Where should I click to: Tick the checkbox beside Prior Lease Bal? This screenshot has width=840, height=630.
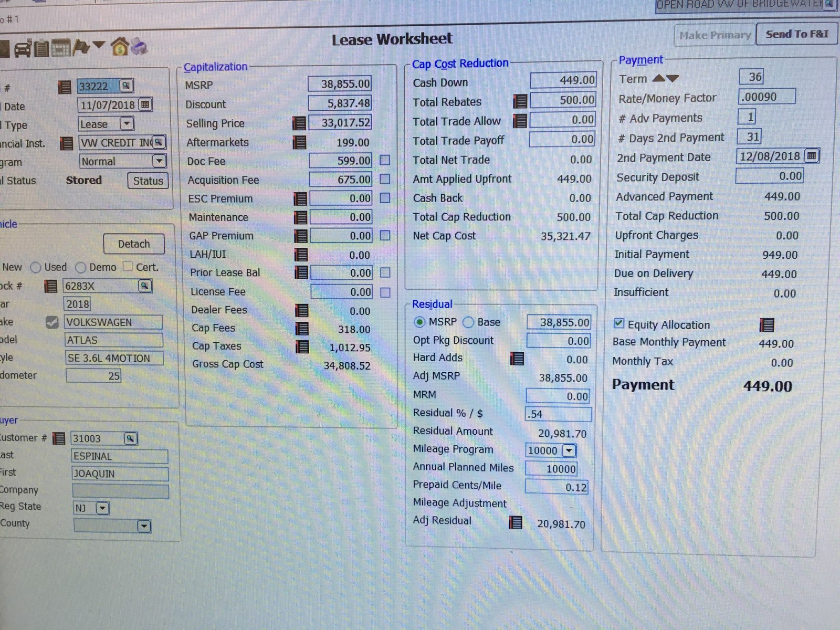[x=385, y=273]
